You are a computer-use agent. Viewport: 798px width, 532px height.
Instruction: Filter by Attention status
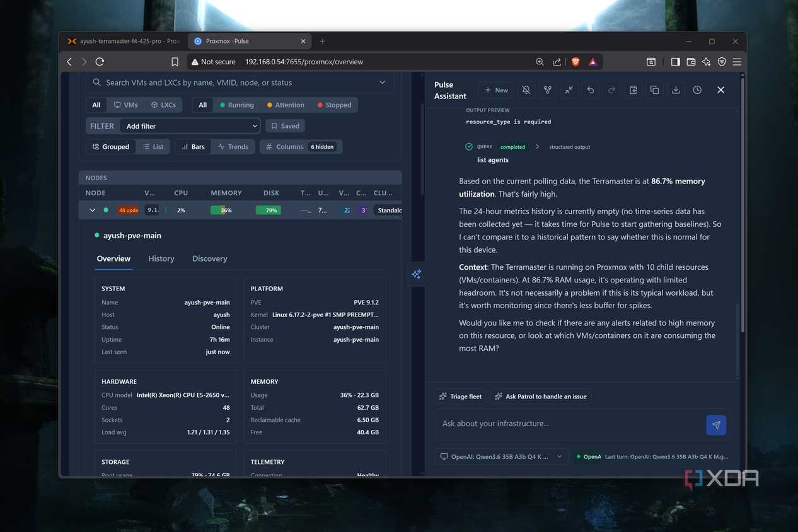point(286,105)
